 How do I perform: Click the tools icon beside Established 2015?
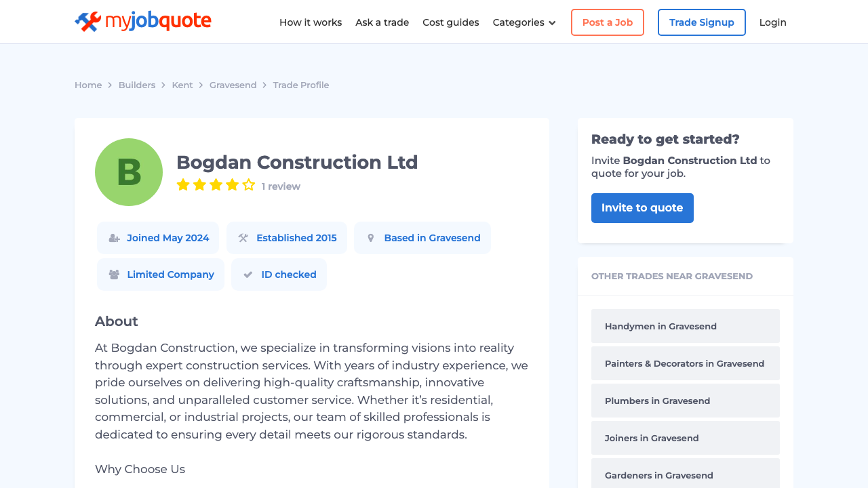coord(242,238)
